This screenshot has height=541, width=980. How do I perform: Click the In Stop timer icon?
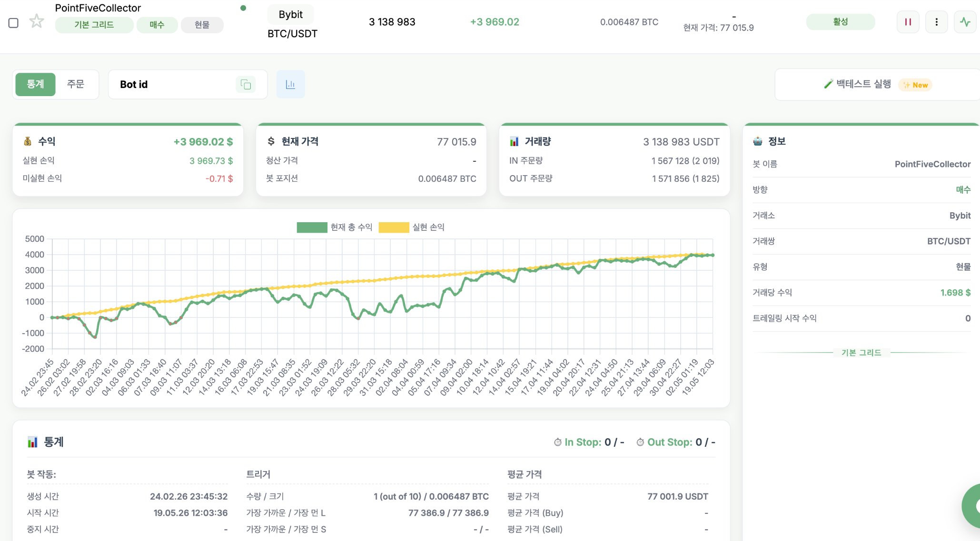click(x=558, y=442)
